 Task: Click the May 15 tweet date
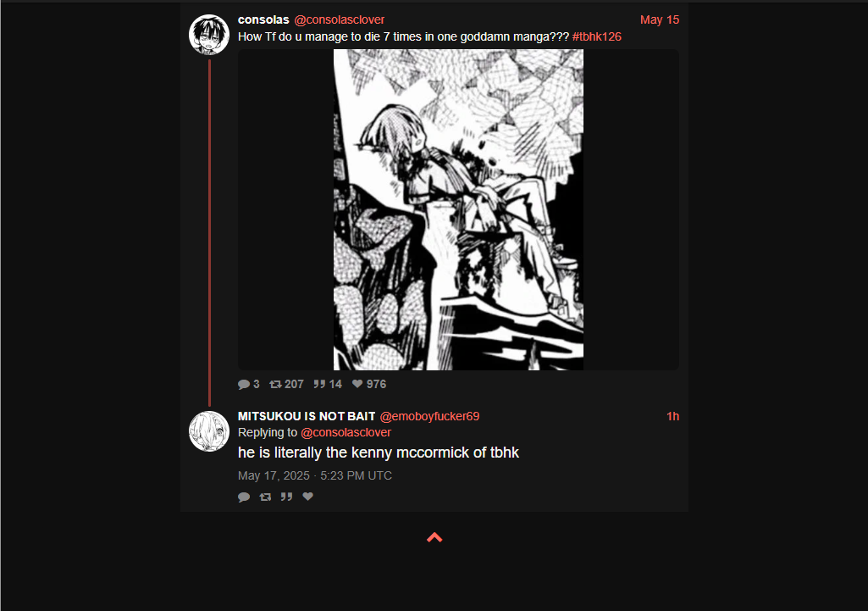(660, 20)
